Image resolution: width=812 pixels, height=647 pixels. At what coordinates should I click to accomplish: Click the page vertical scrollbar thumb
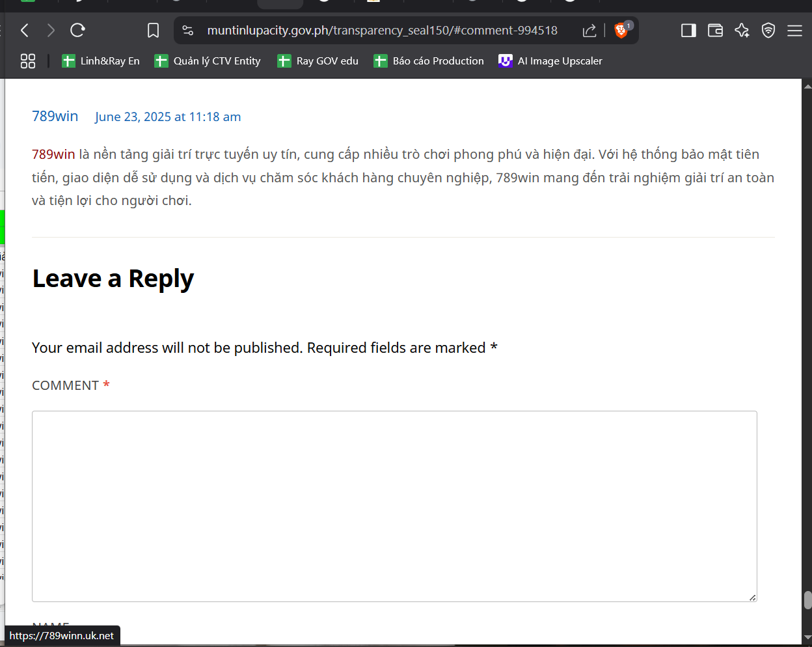pos(807,600)
